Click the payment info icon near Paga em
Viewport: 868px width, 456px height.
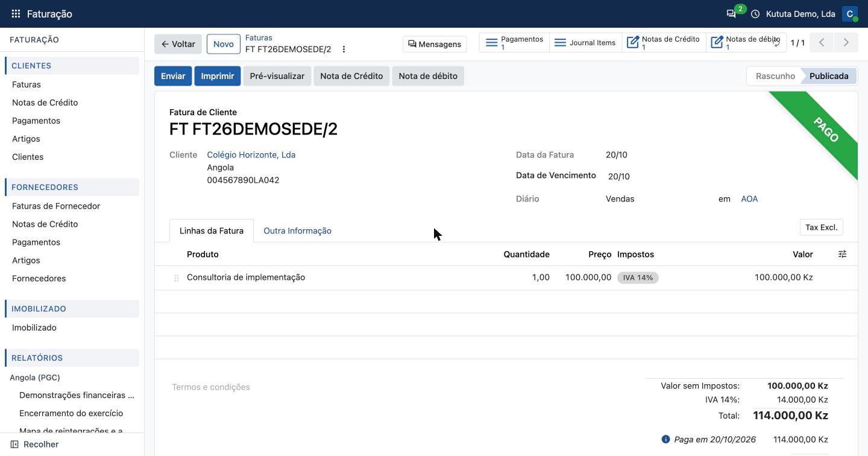click(665, 439)
